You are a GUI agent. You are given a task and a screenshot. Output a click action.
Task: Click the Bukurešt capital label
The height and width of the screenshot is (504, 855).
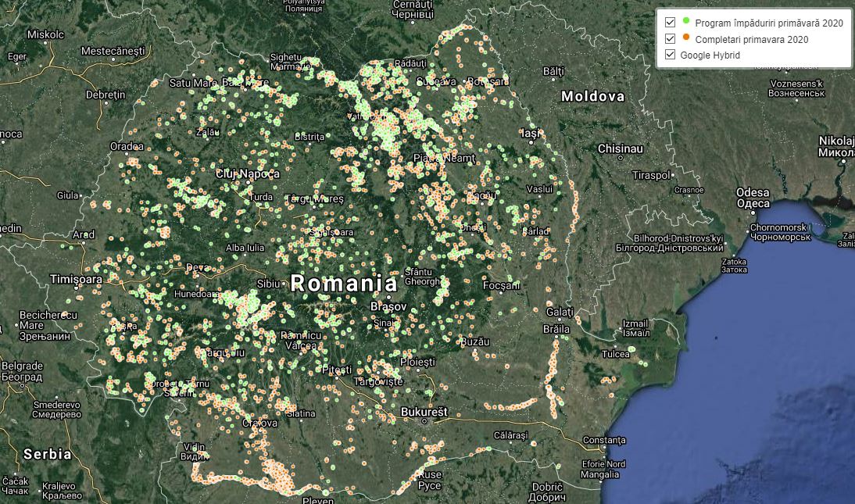point(424,411)
